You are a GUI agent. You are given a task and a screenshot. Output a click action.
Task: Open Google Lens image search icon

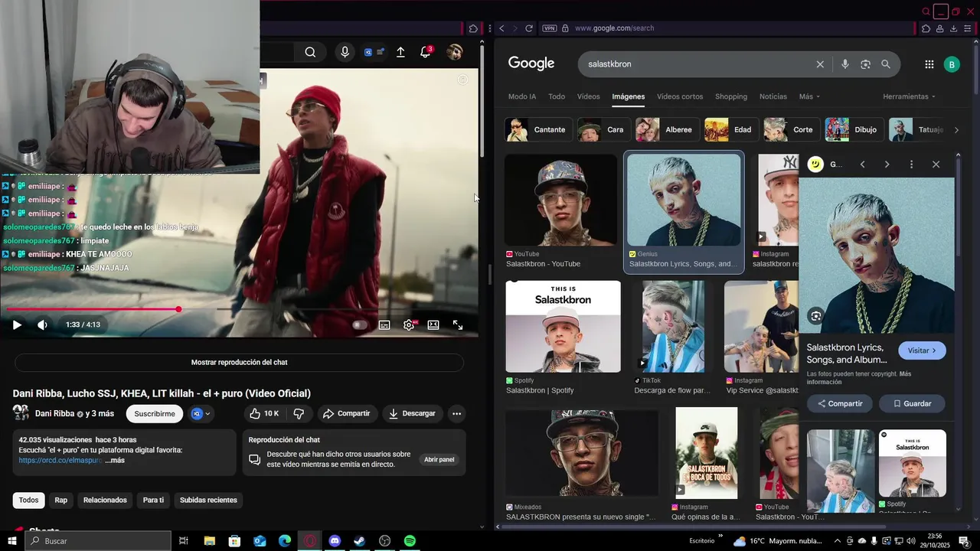(x=866, y=64)
